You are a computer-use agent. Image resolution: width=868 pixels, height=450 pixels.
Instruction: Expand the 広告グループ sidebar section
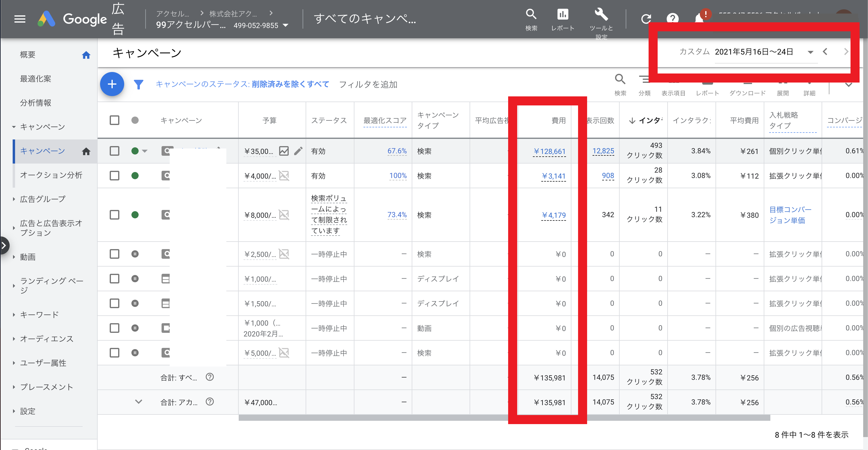[x=42, y=199]
